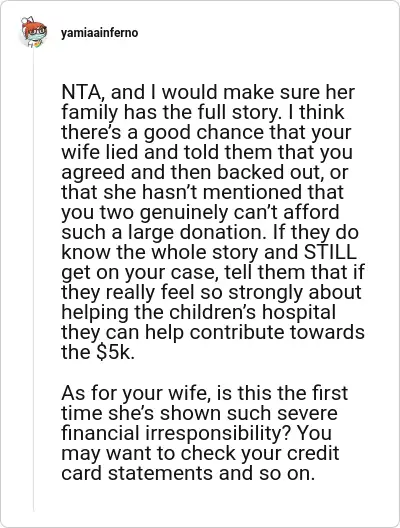Click the second paragraph starting 'As for your wife'

pyautogui.click(x=205, y=433)
